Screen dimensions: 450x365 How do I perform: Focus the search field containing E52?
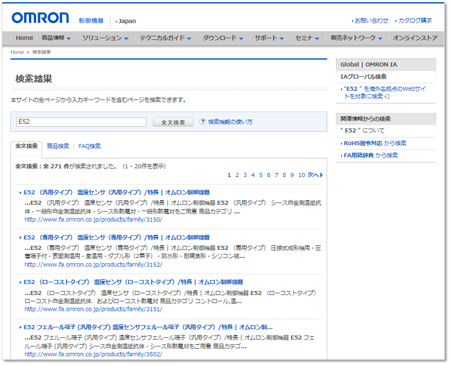81,122
